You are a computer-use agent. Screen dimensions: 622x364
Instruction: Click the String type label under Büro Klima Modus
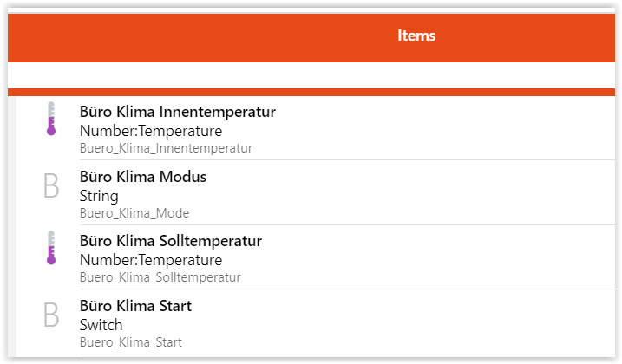99,196
